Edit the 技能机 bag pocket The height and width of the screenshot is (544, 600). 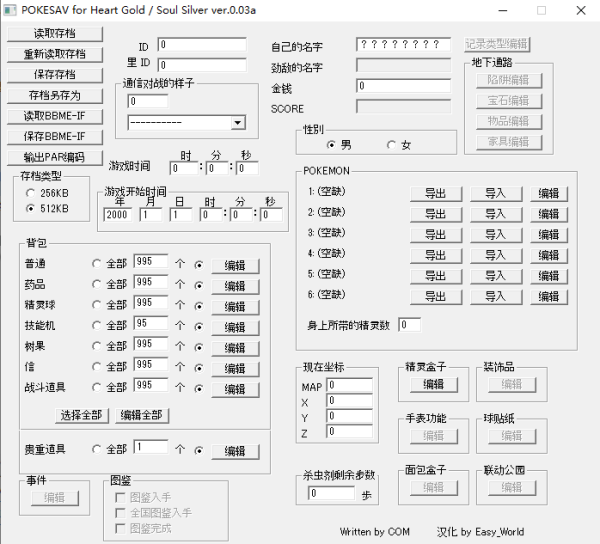coord(235,327)
